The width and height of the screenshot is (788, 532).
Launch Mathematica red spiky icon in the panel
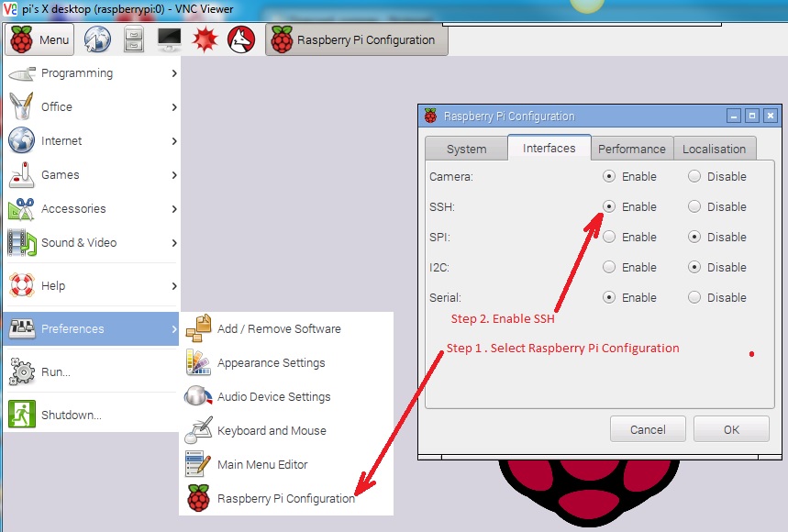click(x=205, y=39)
